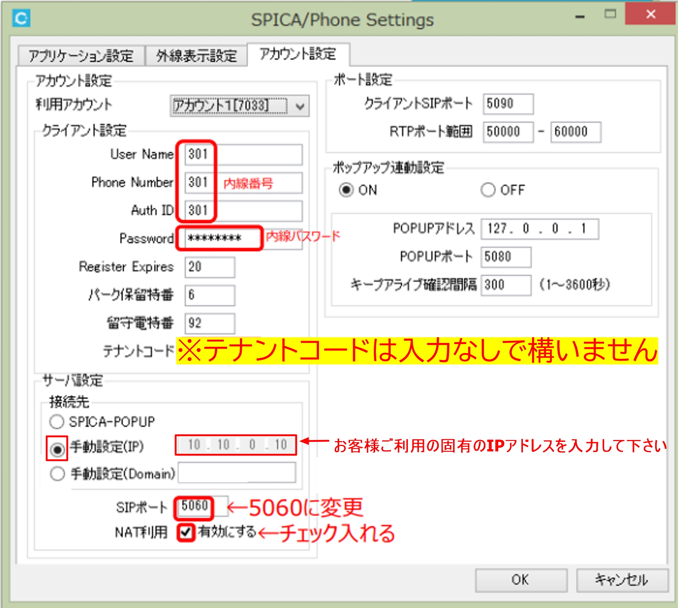
Task: Click the キープアライブ確認間隔 field
Action: pos(506,285)
